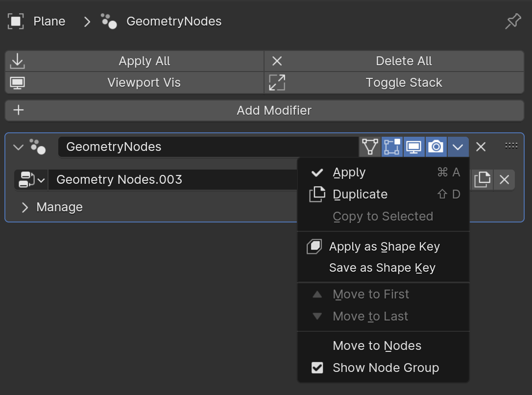Toggle modifier render camera icon
The width and height of the screenshot is (532, 395).
(x=436, y=147)
